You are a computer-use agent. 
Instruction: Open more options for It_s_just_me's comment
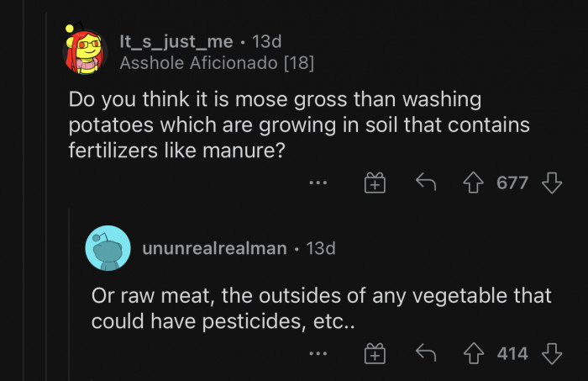pyautogui.click(x=318, y=183)
